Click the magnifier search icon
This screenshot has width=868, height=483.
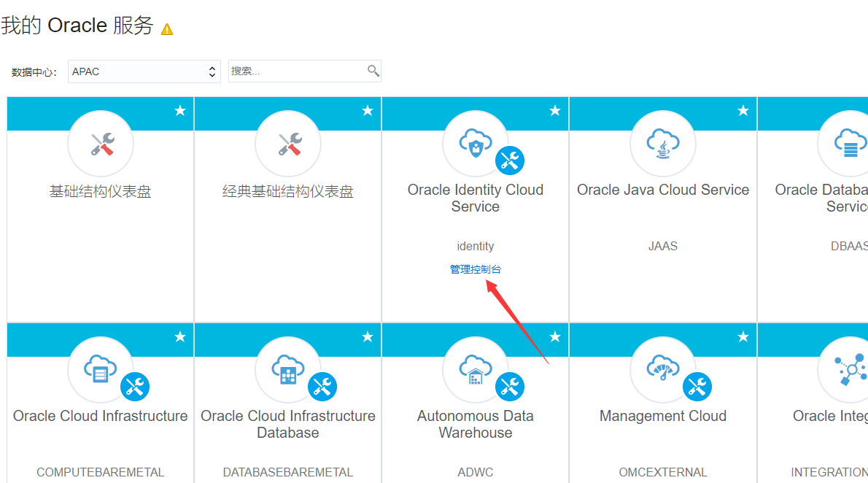pyautogui.click(x=373, y=70)
